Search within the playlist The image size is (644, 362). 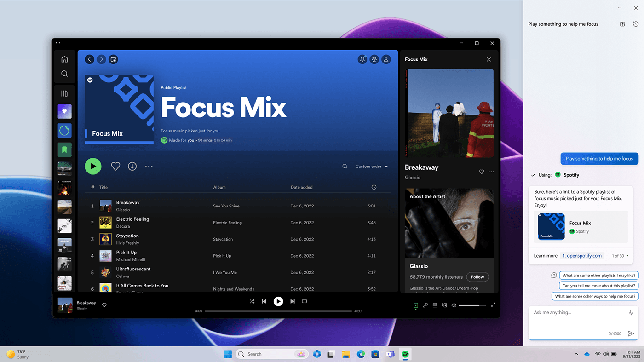(x=345, y=167)
